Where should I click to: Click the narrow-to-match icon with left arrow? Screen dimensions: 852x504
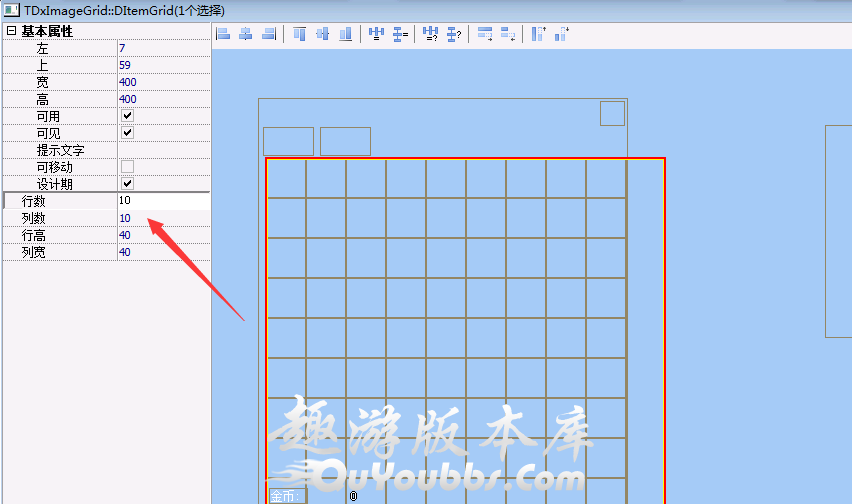click(x=508, y=34)
